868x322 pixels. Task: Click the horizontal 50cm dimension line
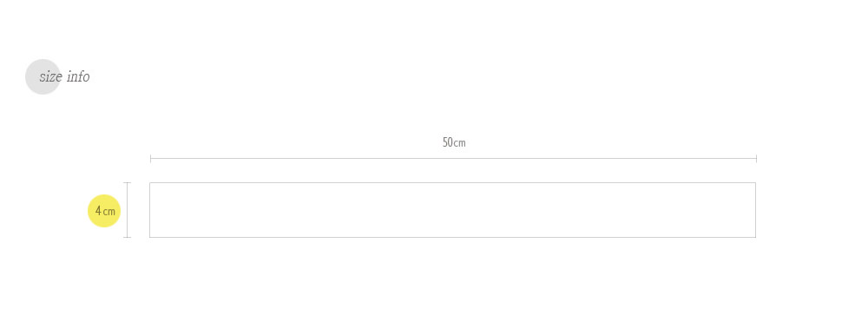tap(453, 159)
